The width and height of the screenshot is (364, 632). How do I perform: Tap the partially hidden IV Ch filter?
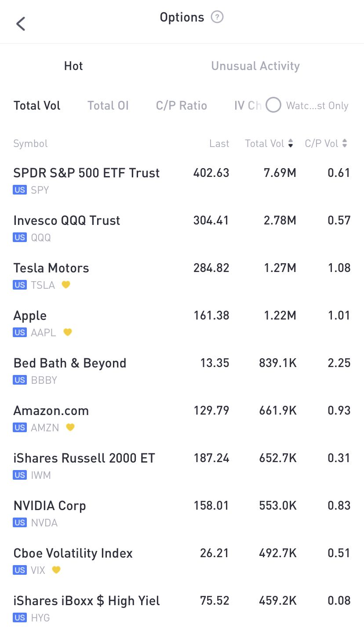click(248, 106)
